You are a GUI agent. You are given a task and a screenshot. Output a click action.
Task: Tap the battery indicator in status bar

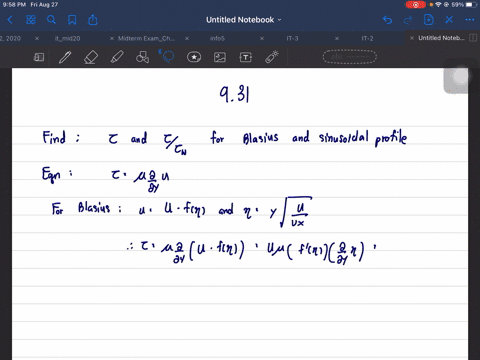pos(471,5)
